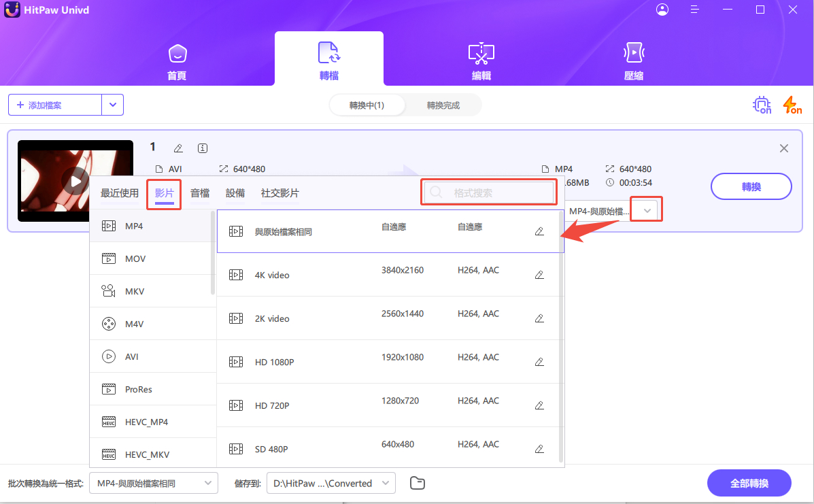Edit the same-as-source preset settings
Viewport: 814px width, 504px height.
pyautogui.click(x=539, y=231)
